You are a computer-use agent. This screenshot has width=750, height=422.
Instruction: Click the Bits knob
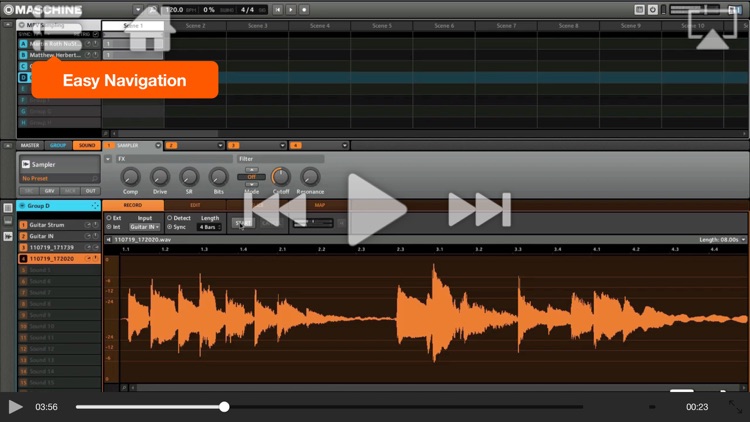click(218, 177)
